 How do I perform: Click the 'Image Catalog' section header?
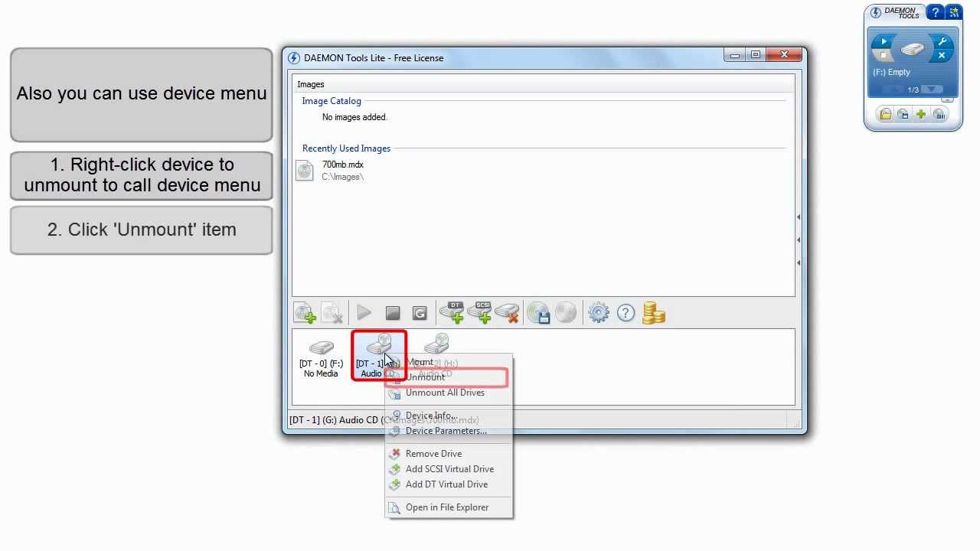point(332,101)
